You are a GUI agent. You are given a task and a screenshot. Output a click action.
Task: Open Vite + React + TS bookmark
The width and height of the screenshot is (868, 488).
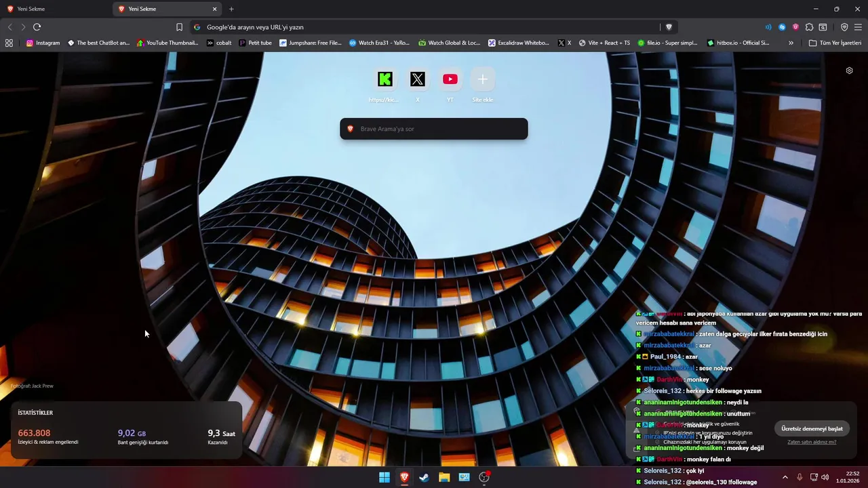point(604,43)
